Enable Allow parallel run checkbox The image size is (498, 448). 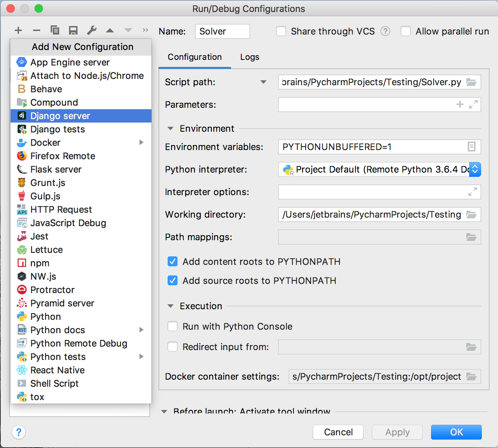click(406, 31)
